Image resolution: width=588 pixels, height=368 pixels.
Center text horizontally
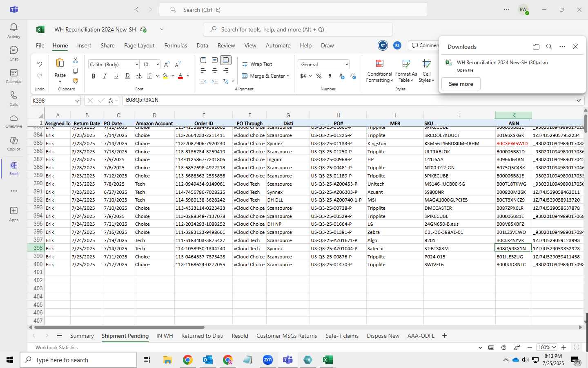tap(215, 71)
